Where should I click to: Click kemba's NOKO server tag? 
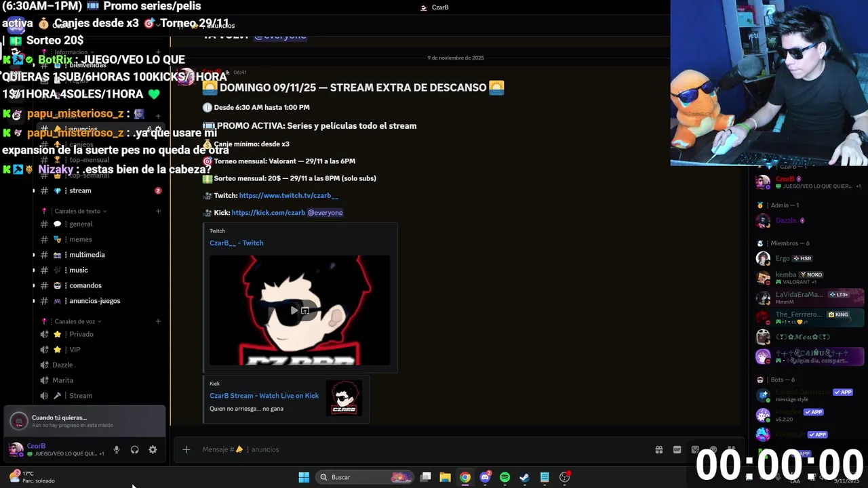tap(811, 274)
